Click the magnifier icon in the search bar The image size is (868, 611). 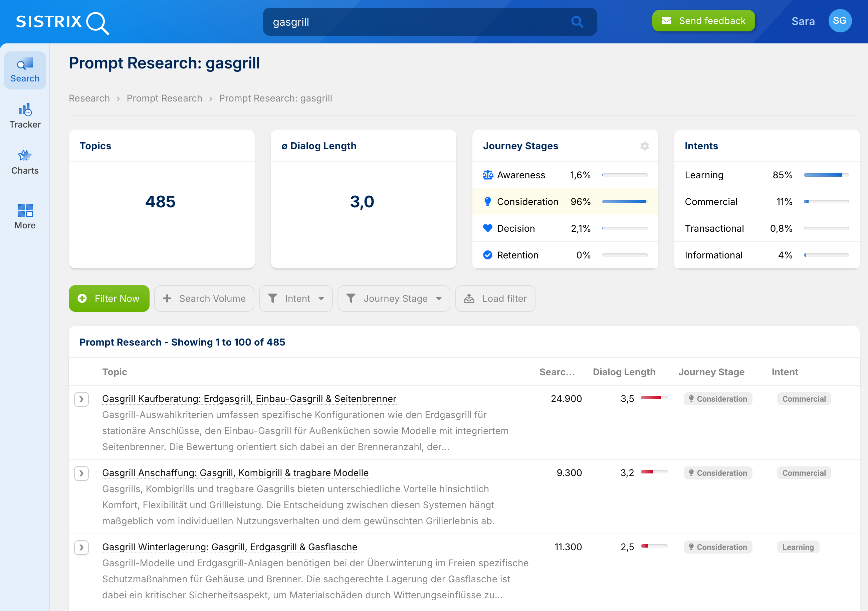coord(577,22)
